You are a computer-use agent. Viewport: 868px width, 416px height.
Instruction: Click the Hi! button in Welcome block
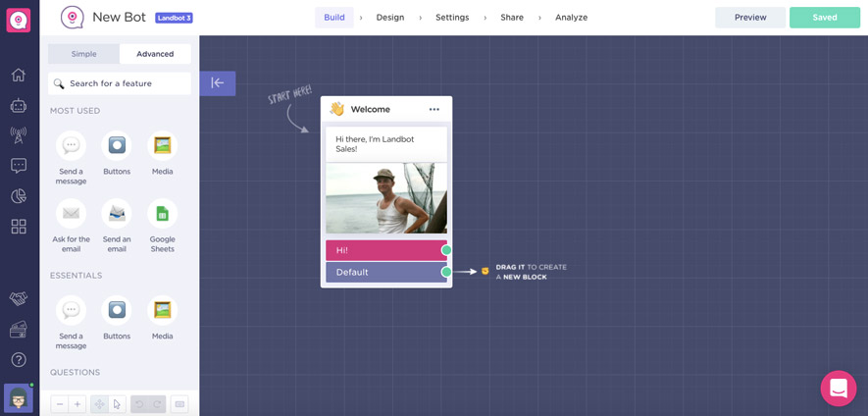pos(385,250)
